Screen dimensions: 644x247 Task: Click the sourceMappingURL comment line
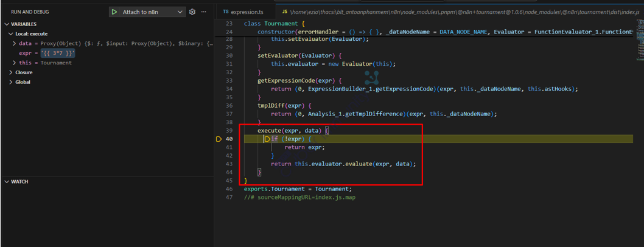click(299, 197)
